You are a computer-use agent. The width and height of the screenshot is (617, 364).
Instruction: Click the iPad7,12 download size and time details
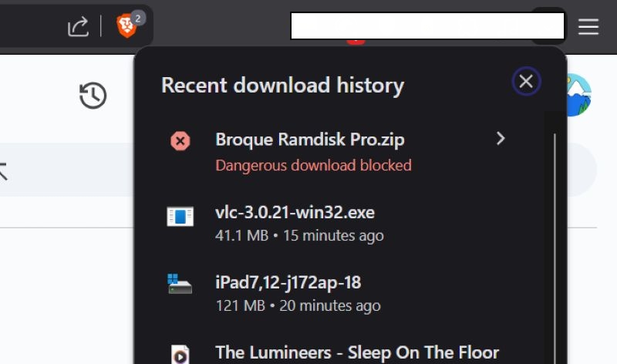(x=298, y=306)
